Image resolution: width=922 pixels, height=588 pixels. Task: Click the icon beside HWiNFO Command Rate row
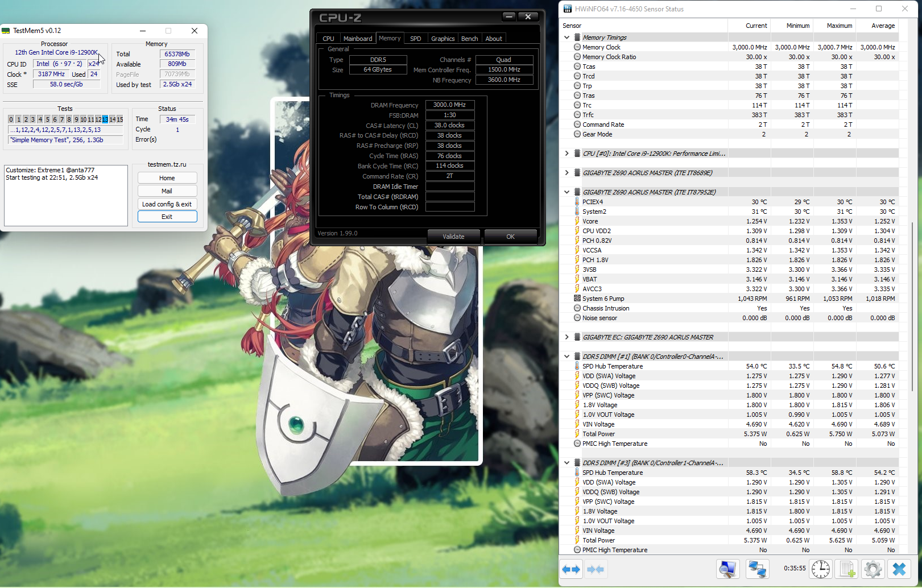(577, 125)
